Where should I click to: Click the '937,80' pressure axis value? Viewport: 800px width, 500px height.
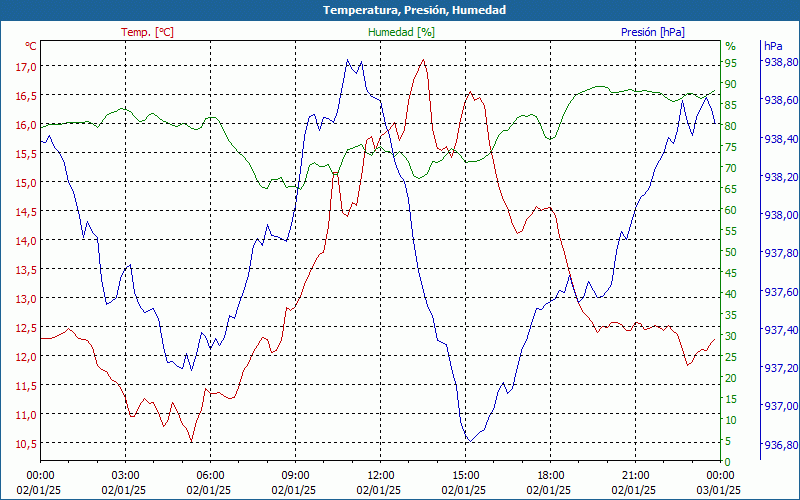pyautogui.click(x=780, y=254)
